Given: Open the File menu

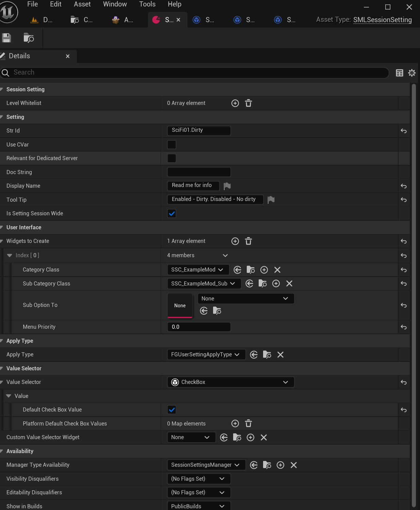Looking at the screenshot, I should tap(32, 4).
